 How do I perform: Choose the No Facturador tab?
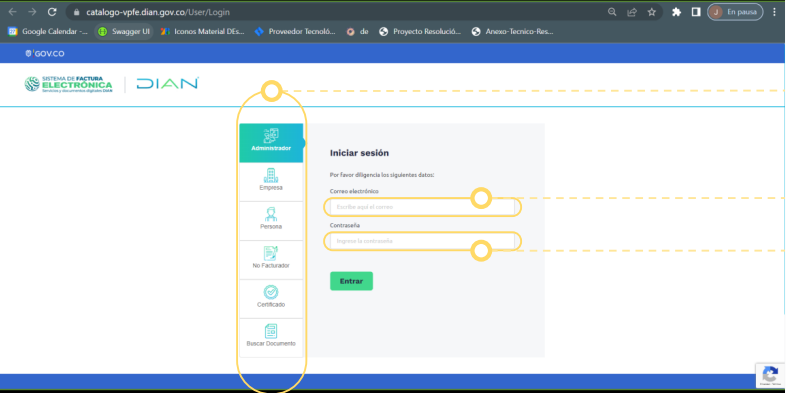[271, 260]
